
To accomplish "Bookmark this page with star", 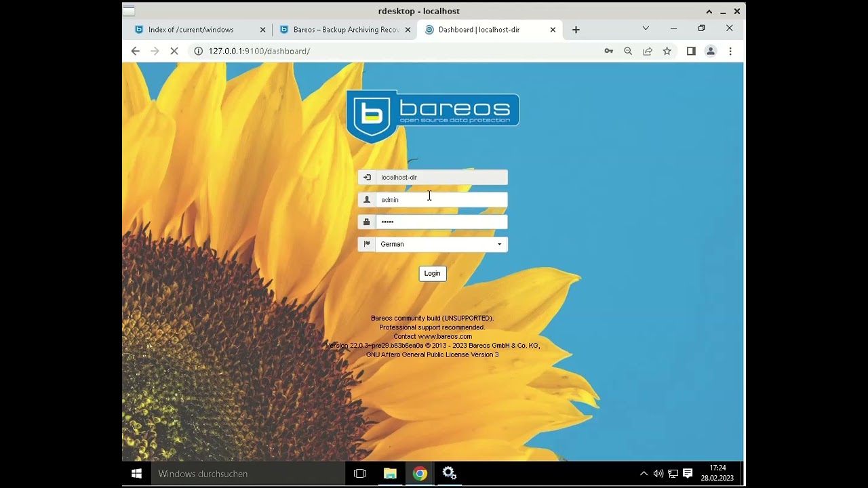I will (667, 51).
